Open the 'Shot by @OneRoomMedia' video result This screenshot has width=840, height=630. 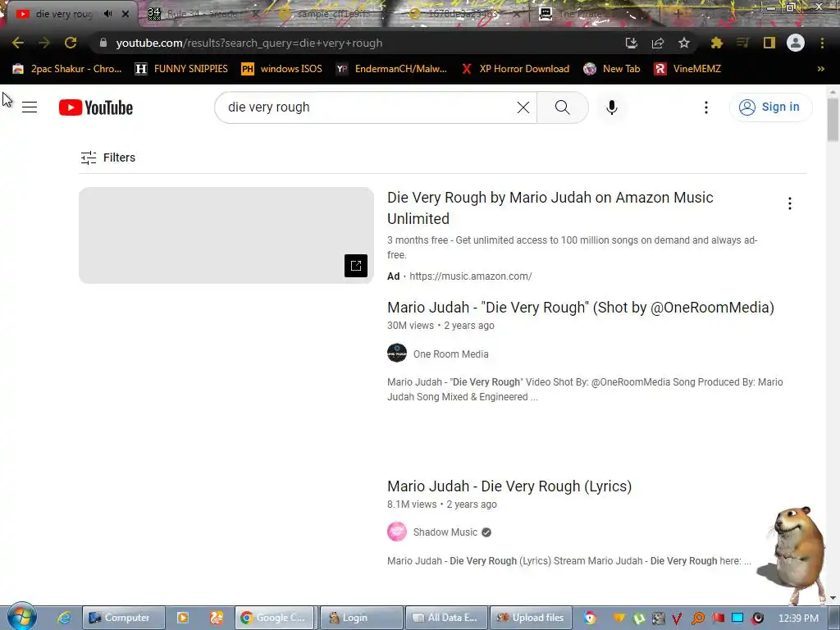click(581, 308)
